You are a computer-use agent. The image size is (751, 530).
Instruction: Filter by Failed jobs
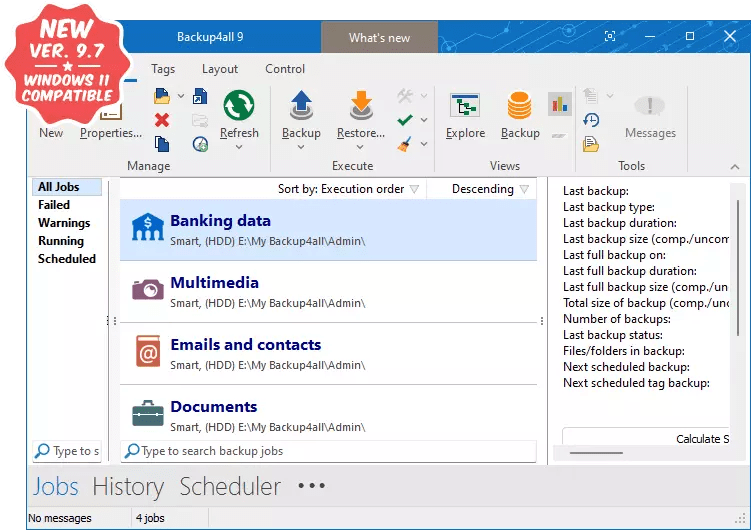coord(54,205)
